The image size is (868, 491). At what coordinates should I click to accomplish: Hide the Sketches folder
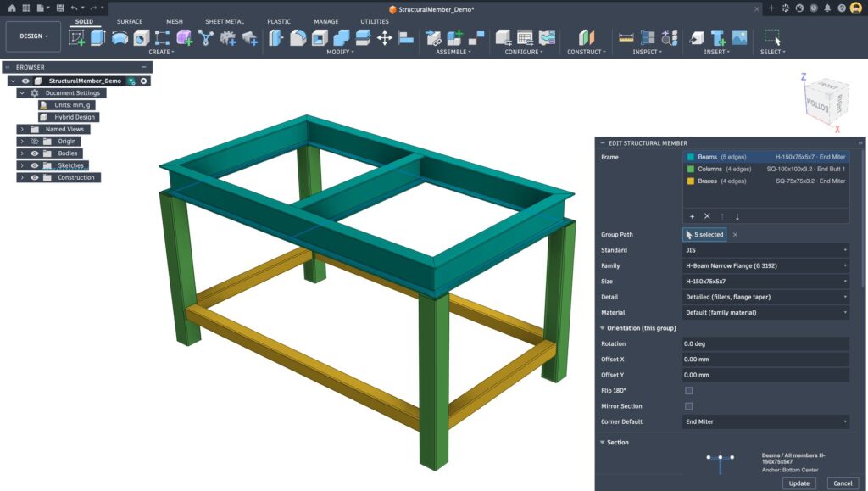pyautogui.click(x=34, y=165)
